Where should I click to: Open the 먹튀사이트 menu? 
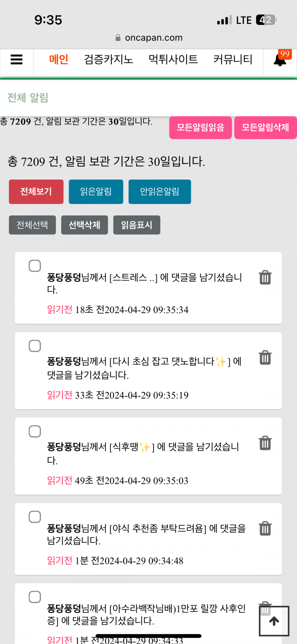[173, 59]
